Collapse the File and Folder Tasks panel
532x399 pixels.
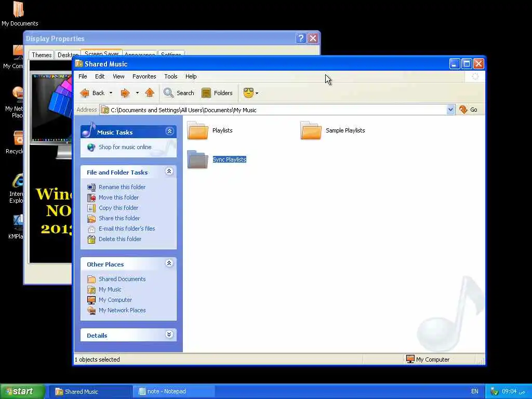point(169,171)
